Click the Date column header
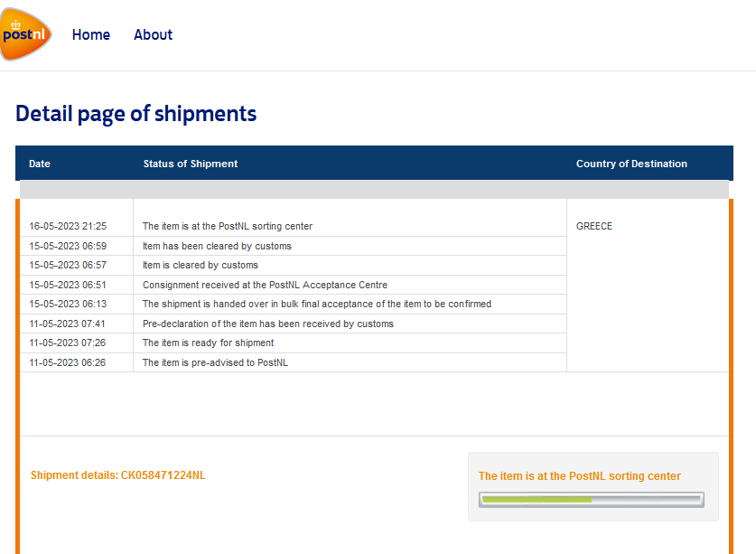The image size is (756, 554). (x=40, y=164)
